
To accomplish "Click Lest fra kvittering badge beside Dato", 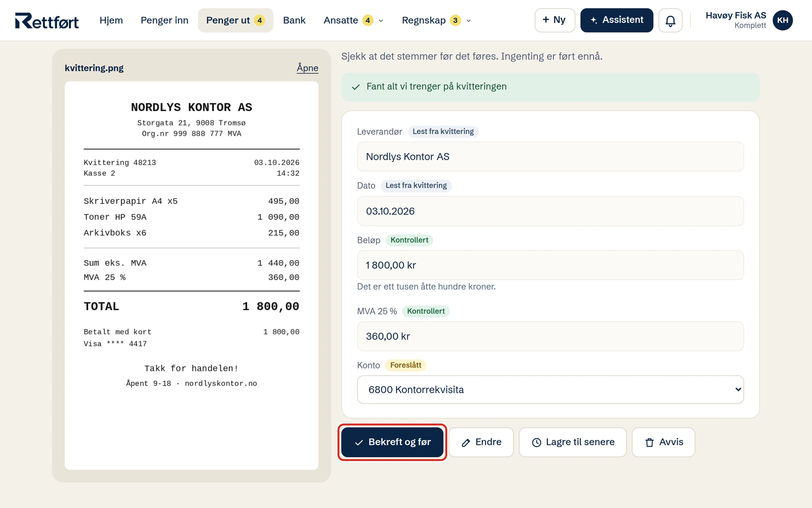I will (x=416, y=186).
